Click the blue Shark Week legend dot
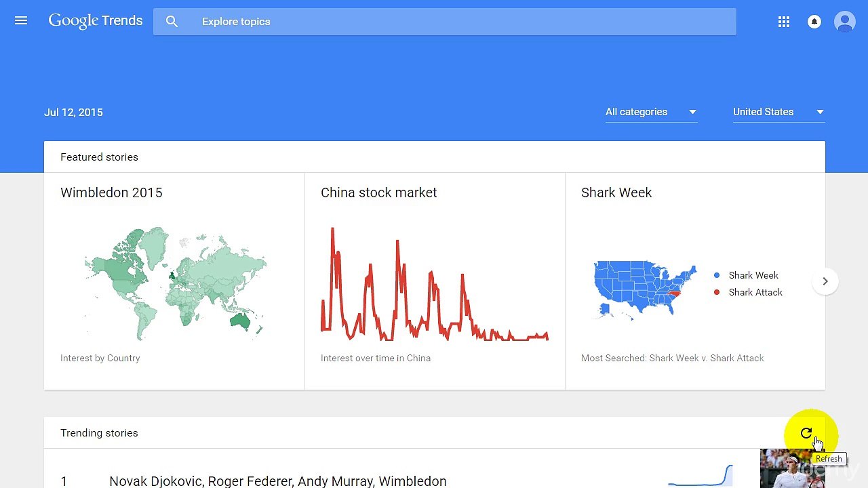 (x=717, y=275)
